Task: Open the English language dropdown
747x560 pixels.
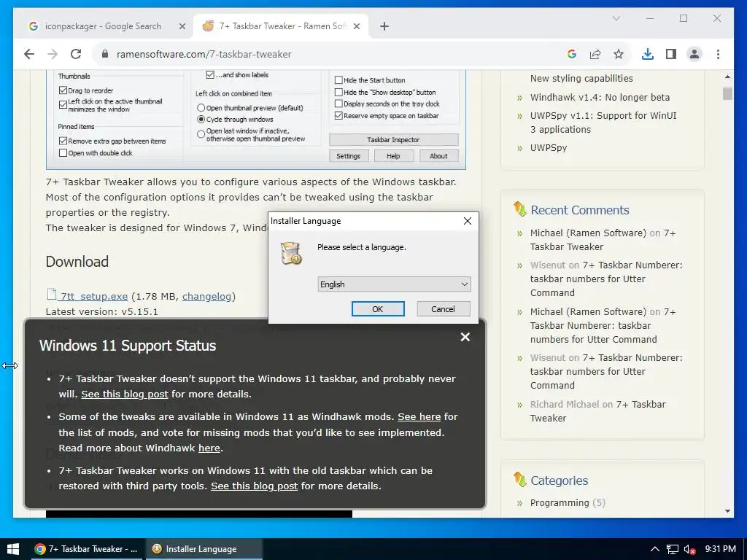Action: point(394,284)
